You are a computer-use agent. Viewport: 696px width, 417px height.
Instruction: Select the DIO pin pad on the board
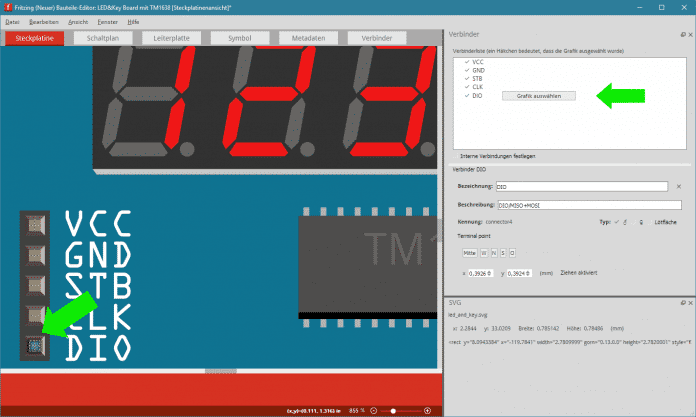pos(33,346)
